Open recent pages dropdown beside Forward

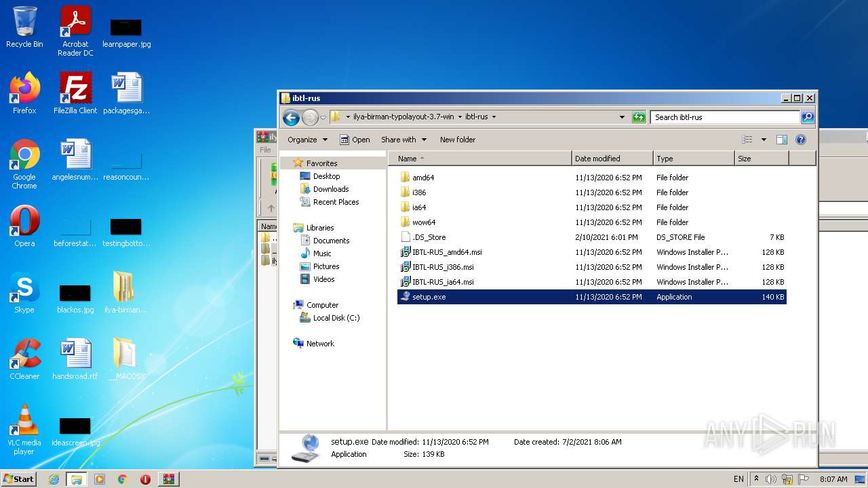click(x=323, y=117)
